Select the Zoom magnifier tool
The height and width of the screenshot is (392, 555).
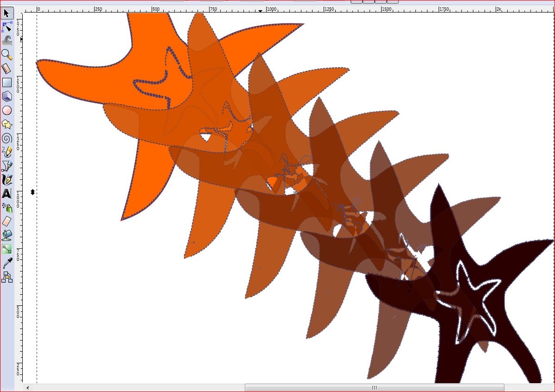pos(7,55)
